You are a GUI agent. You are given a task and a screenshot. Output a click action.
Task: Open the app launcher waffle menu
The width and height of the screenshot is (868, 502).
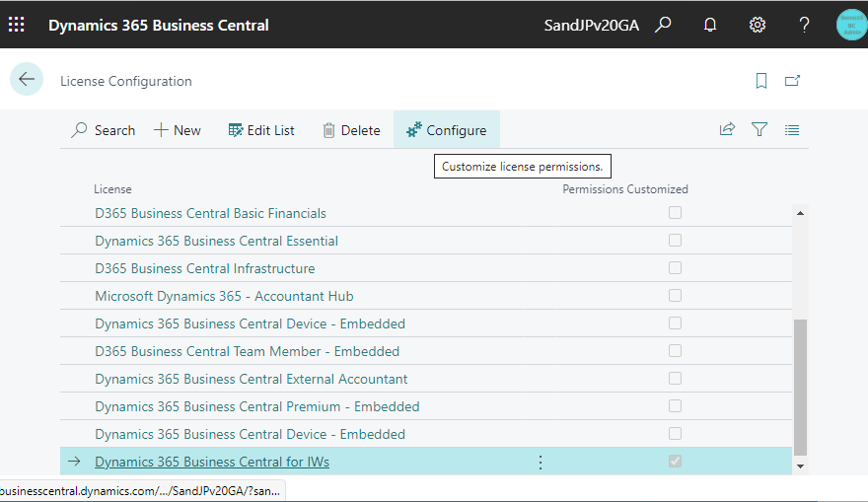click(16, 25)
